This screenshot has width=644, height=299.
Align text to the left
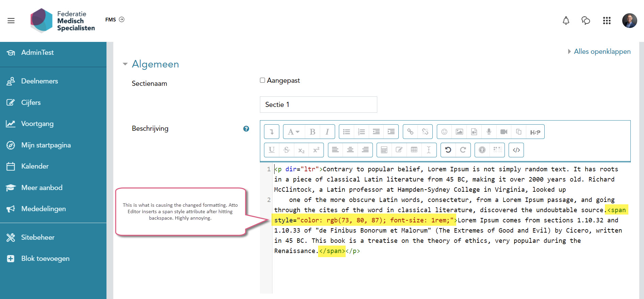(335, 150)
